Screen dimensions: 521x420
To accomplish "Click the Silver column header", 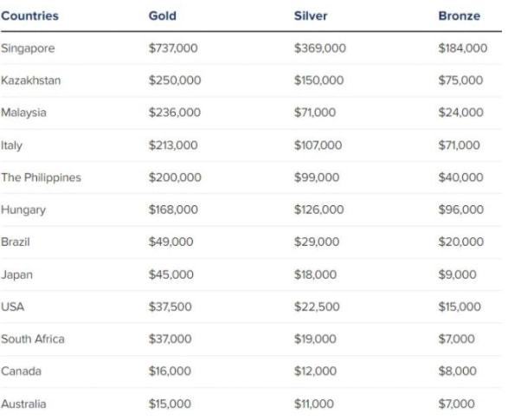I will (311, 16).
